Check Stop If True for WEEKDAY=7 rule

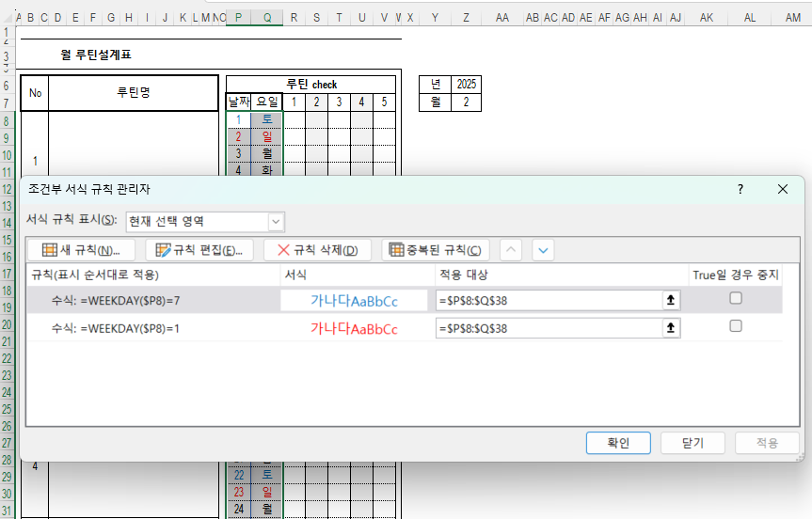coord(736,298)
